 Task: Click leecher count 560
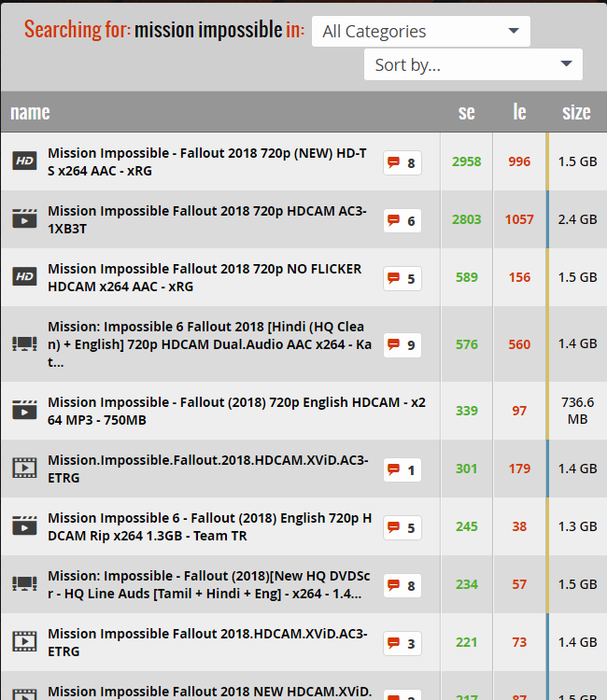click(519, 344)
